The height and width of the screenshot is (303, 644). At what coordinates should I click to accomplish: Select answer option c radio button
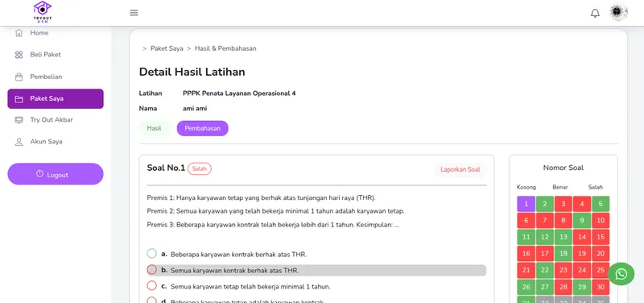[x=152, y=286]
